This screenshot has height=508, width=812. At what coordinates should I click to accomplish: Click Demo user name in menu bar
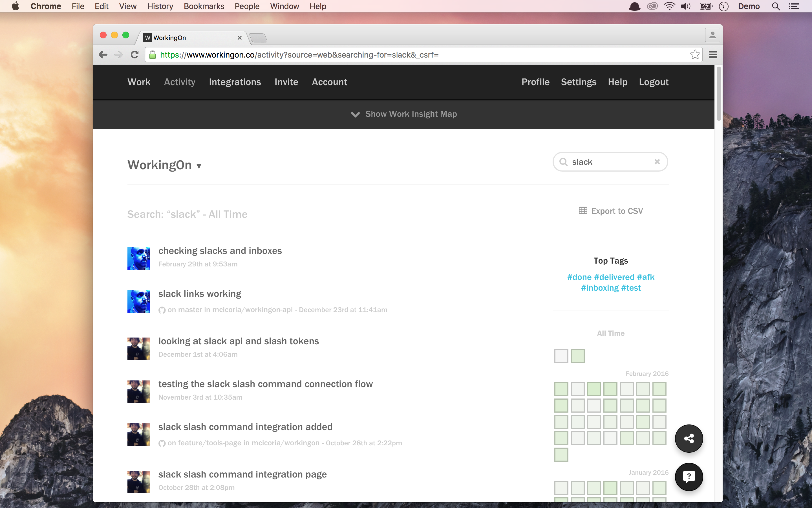tap(749, 6)
